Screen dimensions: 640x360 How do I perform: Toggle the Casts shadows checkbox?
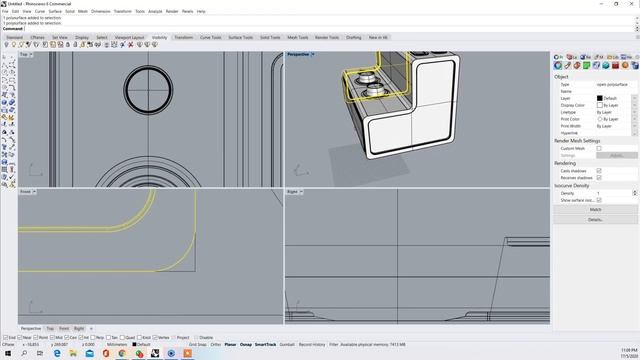pos(599,171)
